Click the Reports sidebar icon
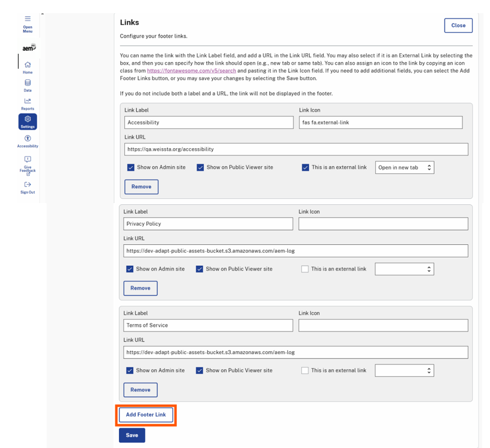The image size is (490, 448). [x=27, y=102]
